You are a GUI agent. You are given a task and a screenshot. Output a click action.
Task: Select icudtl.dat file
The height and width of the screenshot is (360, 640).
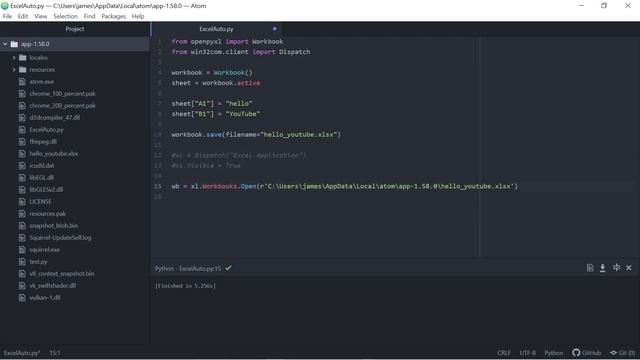coord(42,166)
